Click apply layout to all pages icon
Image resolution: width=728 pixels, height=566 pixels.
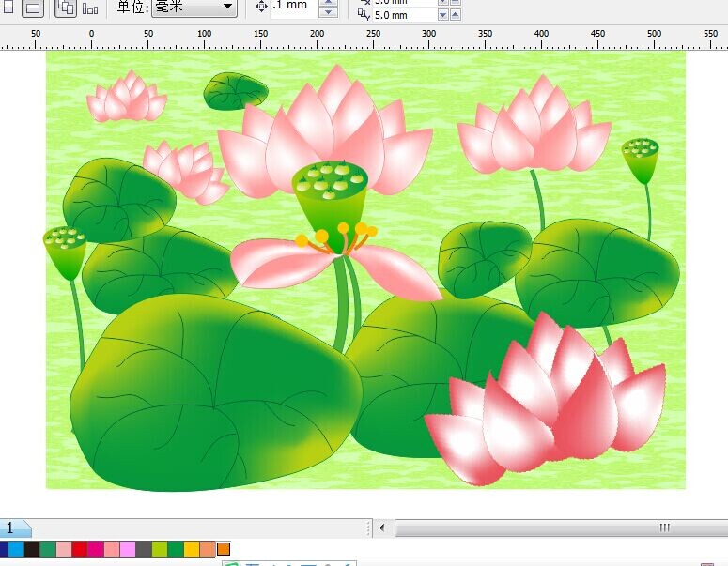66,8
